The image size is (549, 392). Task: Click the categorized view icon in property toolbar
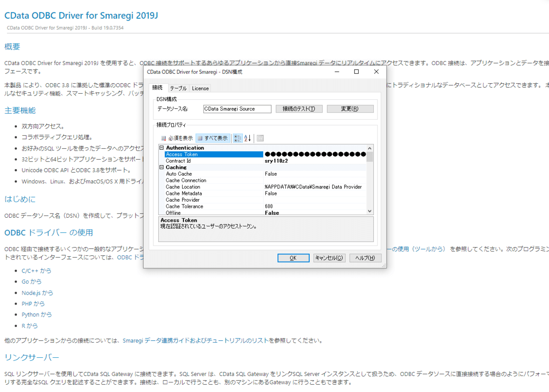(x=237, y=138)
